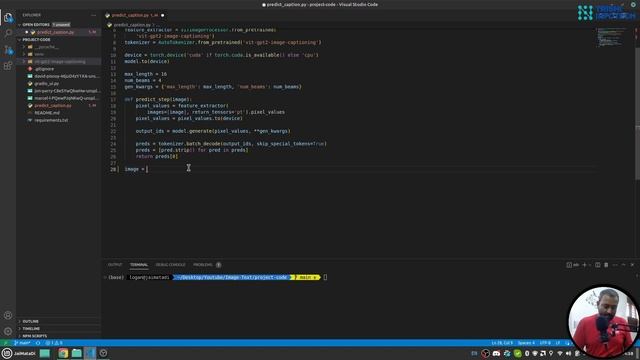This screenshot has height=360, width=640.
Task: Expand the __pycache__ folder
Action: pos(46,47)
